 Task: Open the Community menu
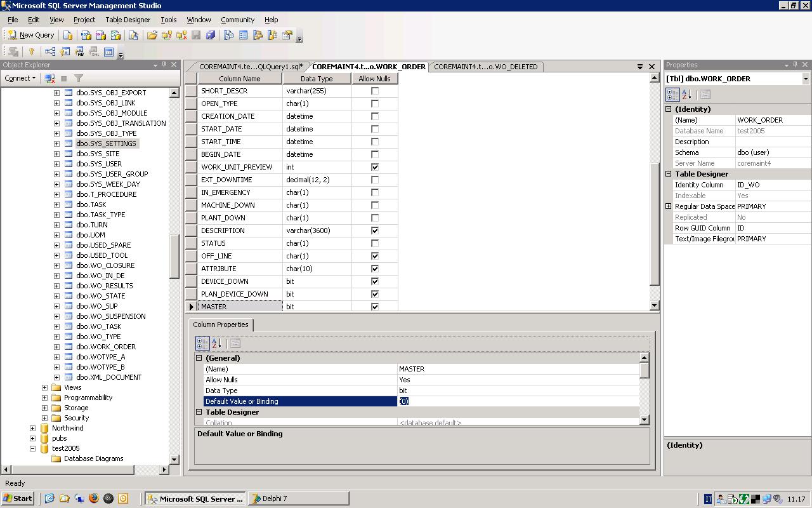click(237, 20)
